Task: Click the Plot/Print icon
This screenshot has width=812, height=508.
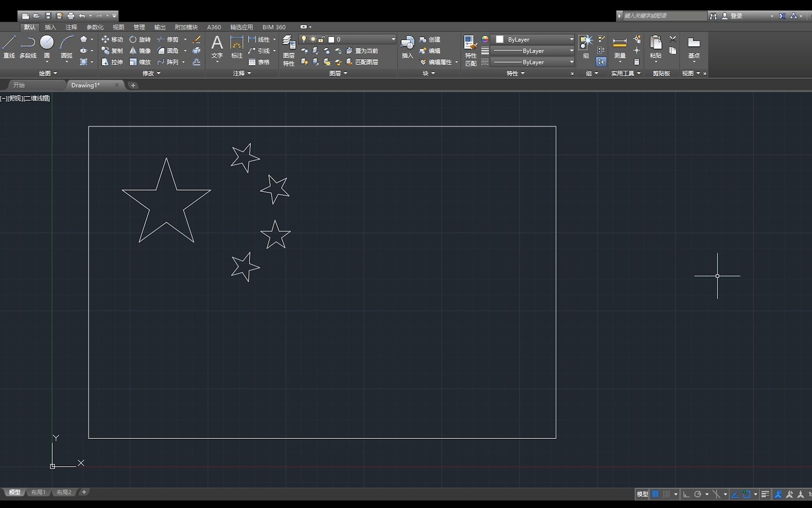Action: click(70, 16)
